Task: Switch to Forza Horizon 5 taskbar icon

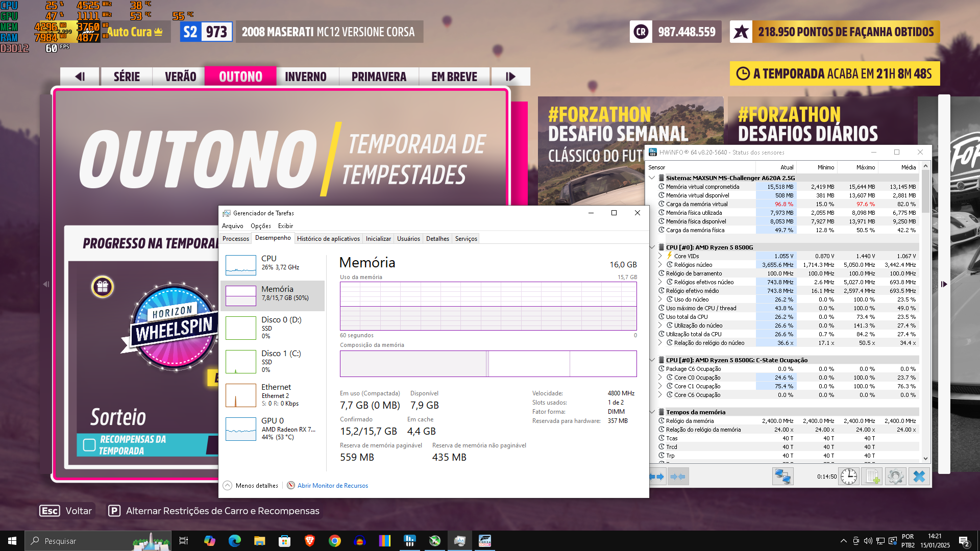Action: 484,541
